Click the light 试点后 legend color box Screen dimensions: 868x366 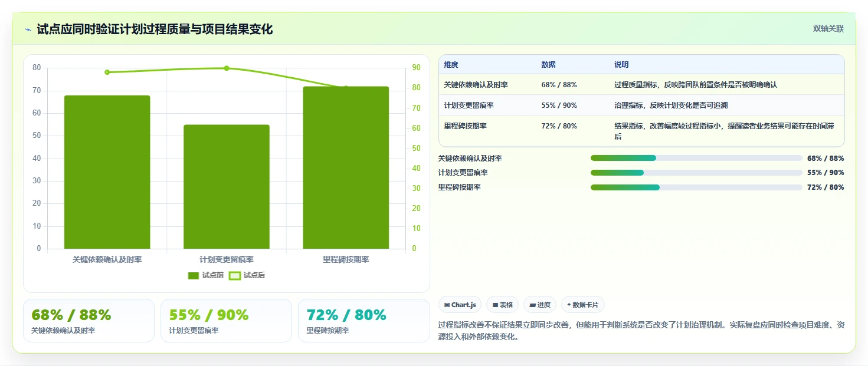pyautogui.click(x=234, y=276)
